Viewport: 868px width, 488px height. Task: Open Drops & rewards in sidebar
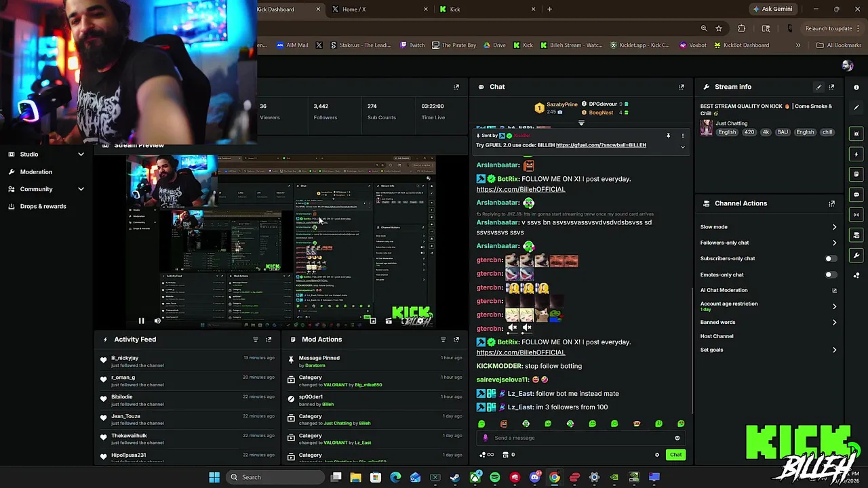click(43, 206)
